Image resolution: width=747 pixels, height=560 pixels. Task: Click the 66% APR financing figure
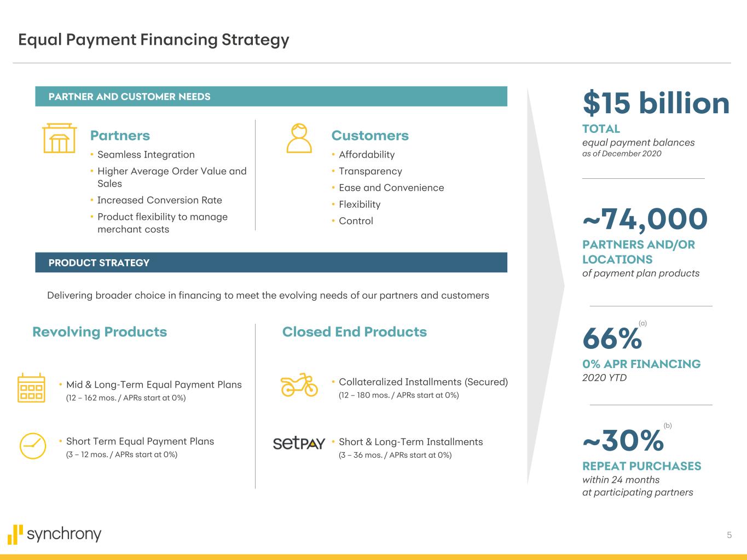click(x=612, y=339)
